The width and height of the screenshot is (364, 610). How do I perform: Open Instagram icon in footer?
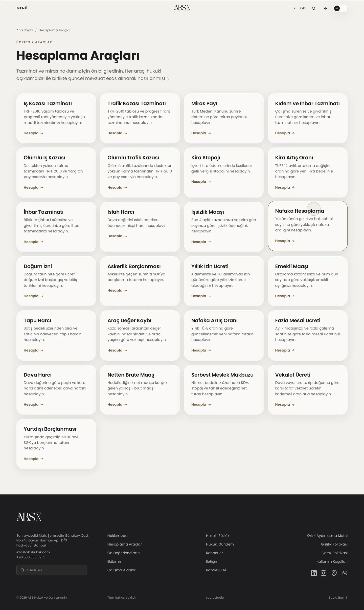(x=324, y=573)
